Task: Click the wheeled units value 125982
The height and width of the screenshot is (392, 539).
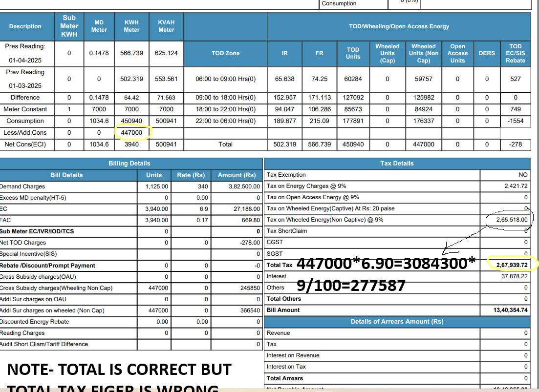Action: (x=424, y=98)
